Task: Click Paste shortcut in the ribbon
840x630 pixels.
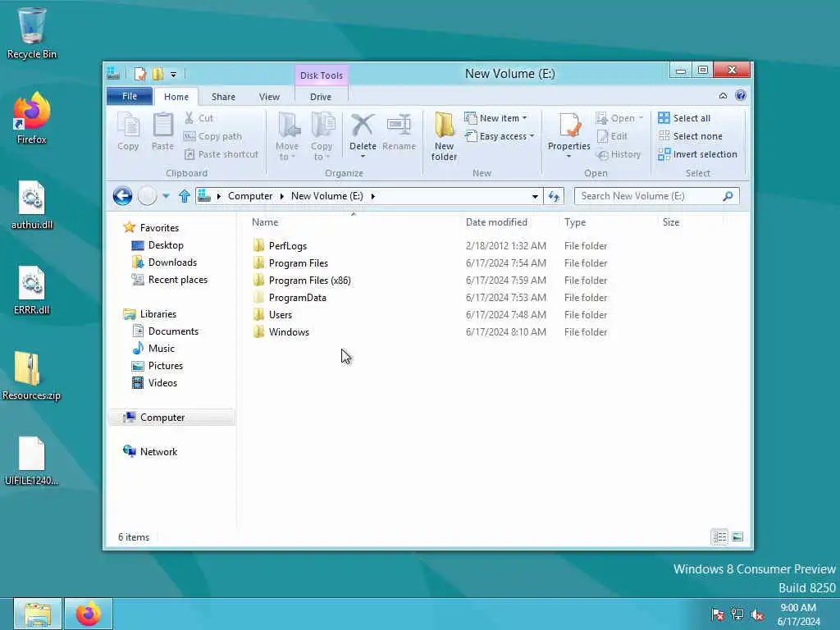Action: (221, 154)
